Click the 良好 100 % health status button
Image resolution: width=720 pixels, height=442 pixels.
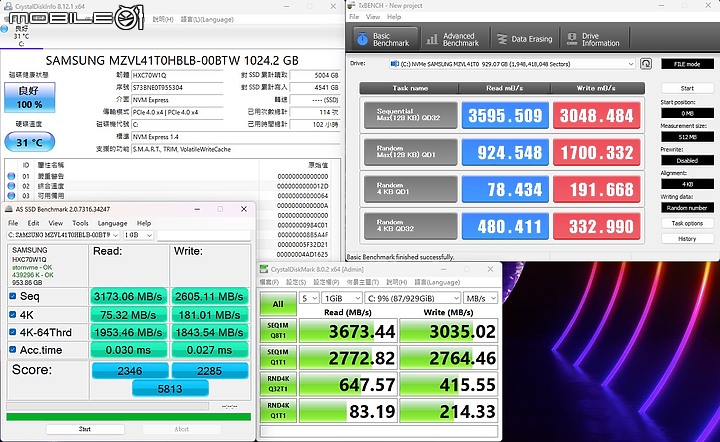point(30,97)
